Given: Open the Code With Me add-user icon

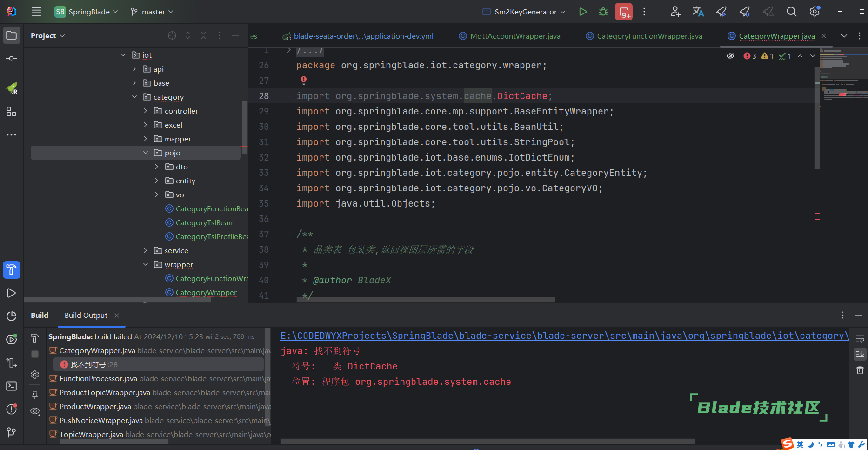Looking at the screenshot, I should (x=675, y=12).
